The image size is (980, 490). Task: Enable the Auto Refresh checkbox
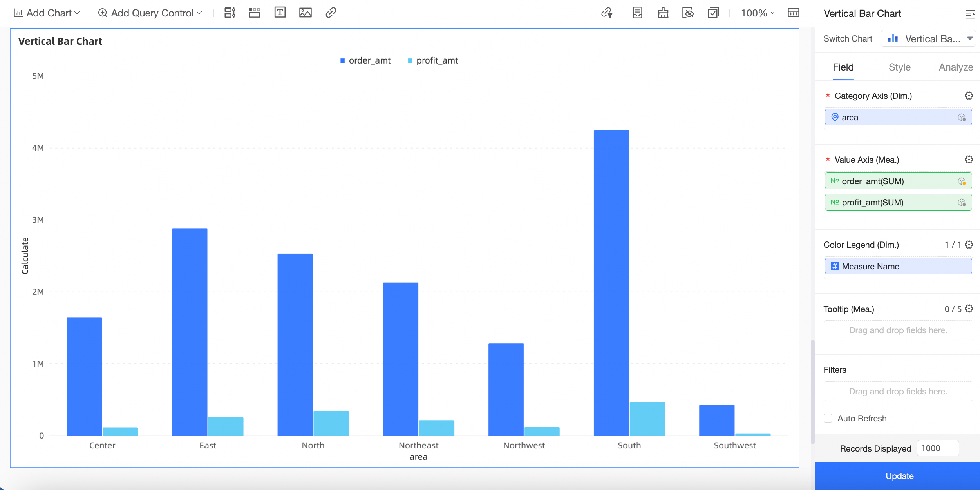(x=828, y=418)
